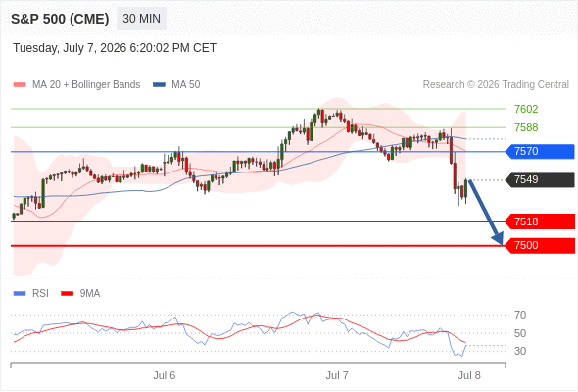This screenshot has width=578, height=392.
Task: Open the Research Trading Central copyright link
Action: point(496,85)
